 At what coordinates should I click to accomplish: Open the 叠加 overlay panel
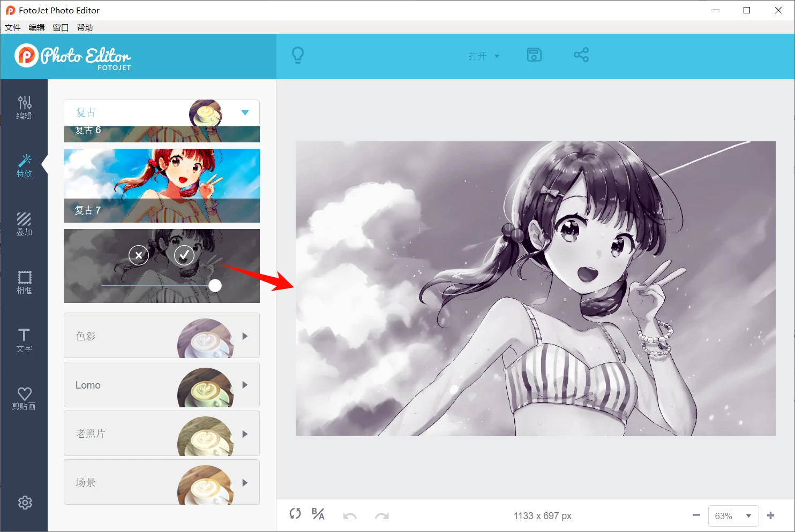pos(24,224)
